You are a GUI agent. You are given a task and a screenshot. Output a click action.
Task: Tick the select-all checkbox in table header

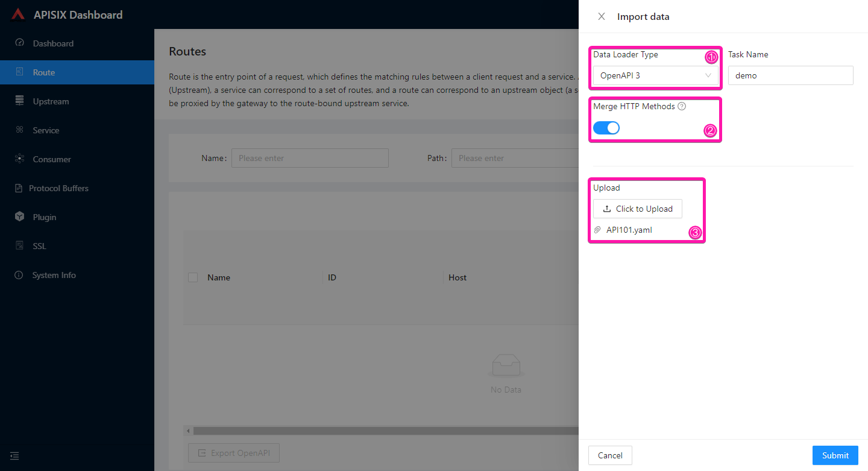click(193, 277)
